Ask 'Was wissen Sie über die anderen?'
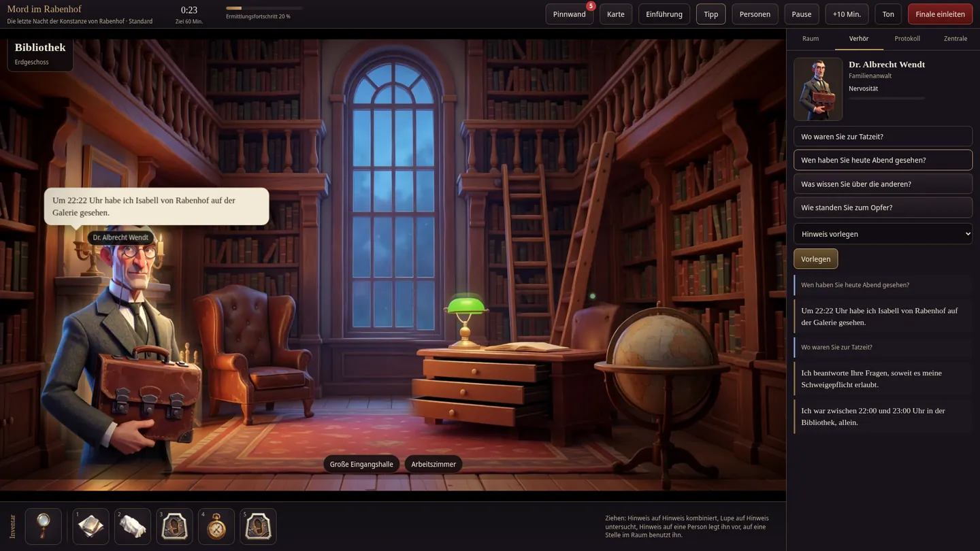This screenshot has height=551, width=980. pyautogui.click(x=883, y=184)
